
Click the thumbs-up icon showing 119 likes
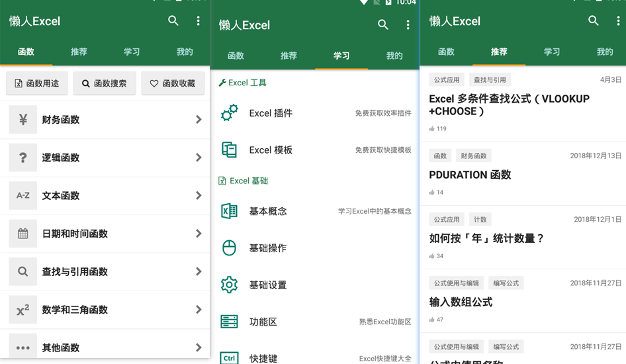coord(431,128)
